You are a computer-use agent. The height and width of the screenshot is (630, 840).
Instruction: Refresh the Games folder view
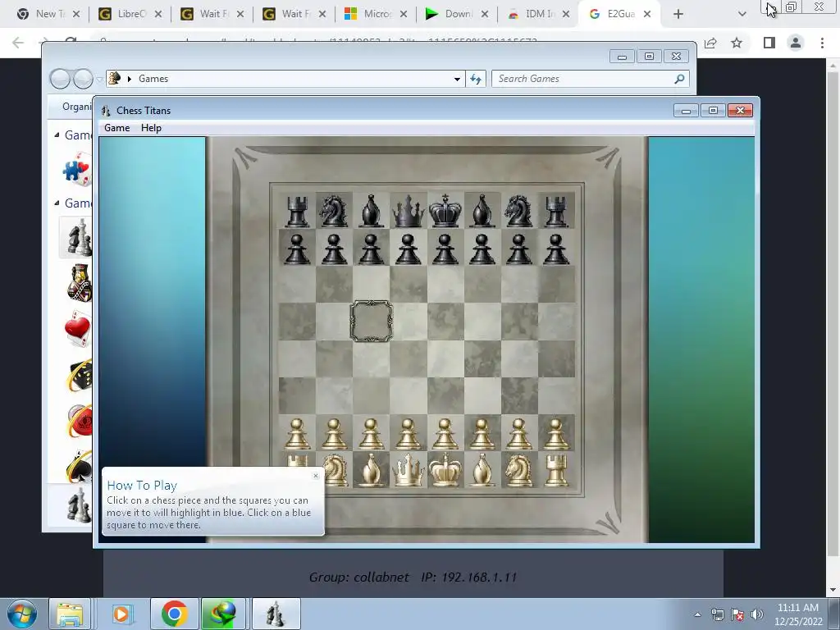tap(476, 79)
